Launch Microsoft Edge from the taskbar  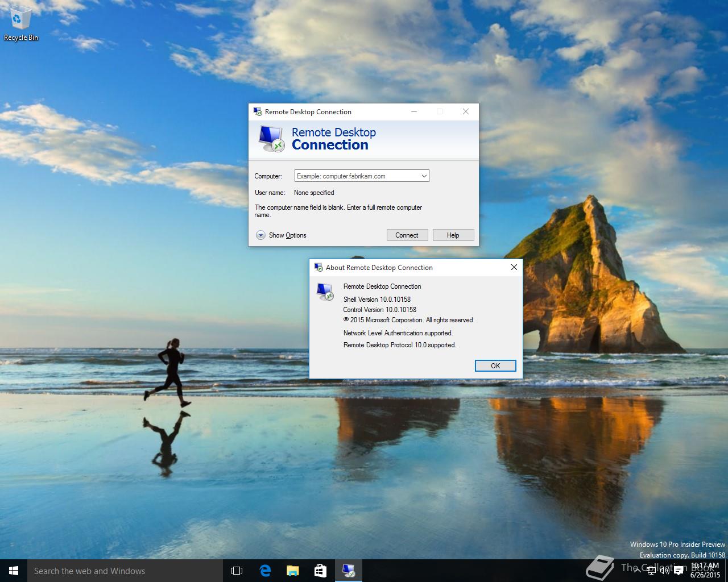[265, 571]
